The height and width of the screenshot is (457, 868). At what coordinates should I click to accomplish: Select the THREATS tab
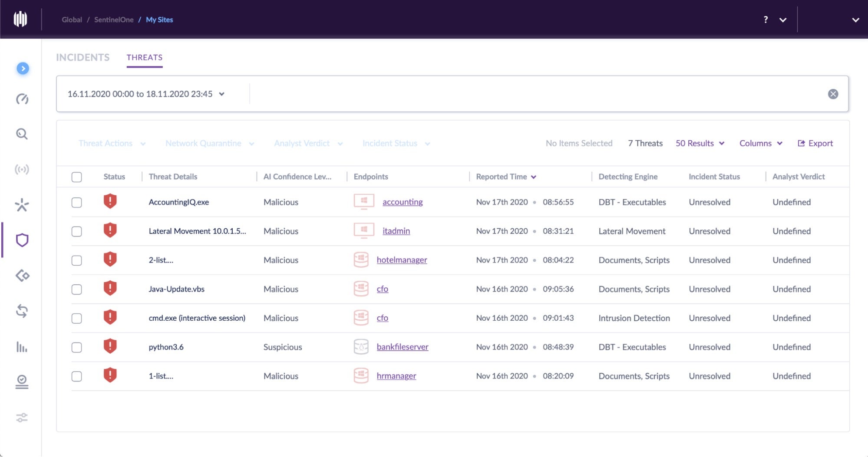tap(144, 57)
